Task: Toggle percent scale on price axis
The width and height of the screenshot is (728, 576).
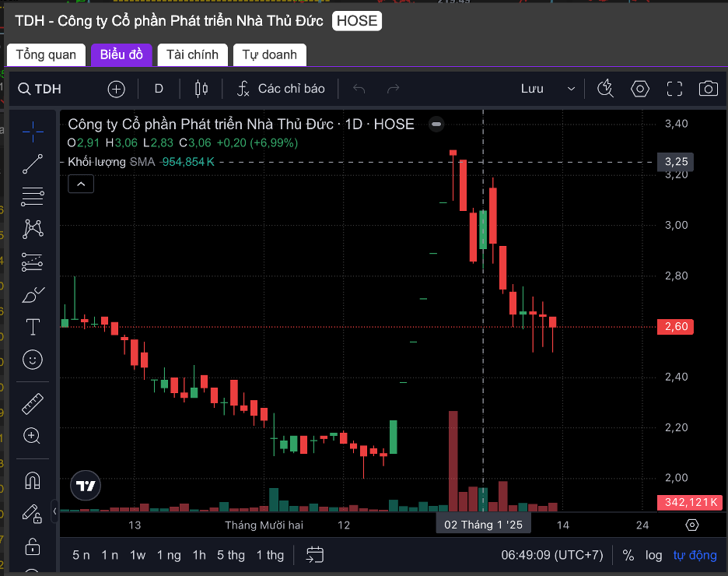Action: [628, 555]
